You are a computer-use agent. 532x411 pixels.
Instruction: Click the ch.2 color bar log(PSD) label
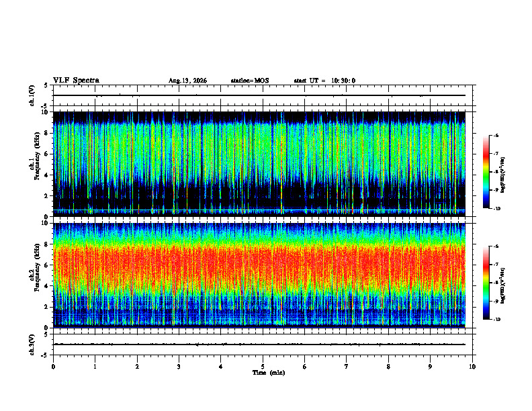503,285
